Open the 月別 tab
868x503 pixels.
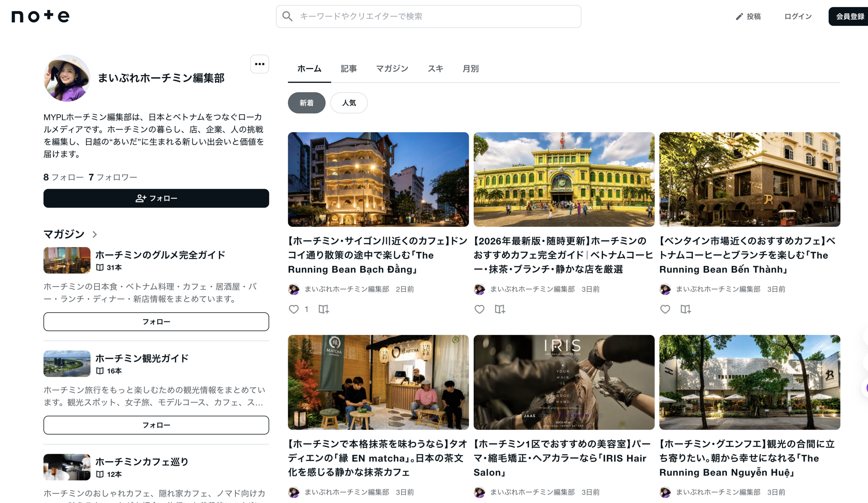471,69
